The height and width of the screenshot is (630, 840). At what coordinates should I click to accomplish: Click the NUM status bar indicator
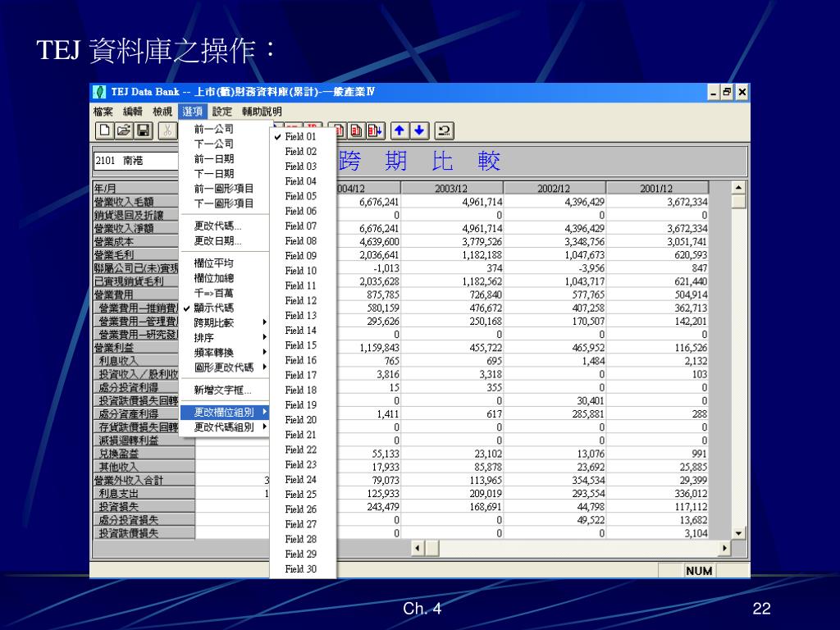click(x=699, y=571)
